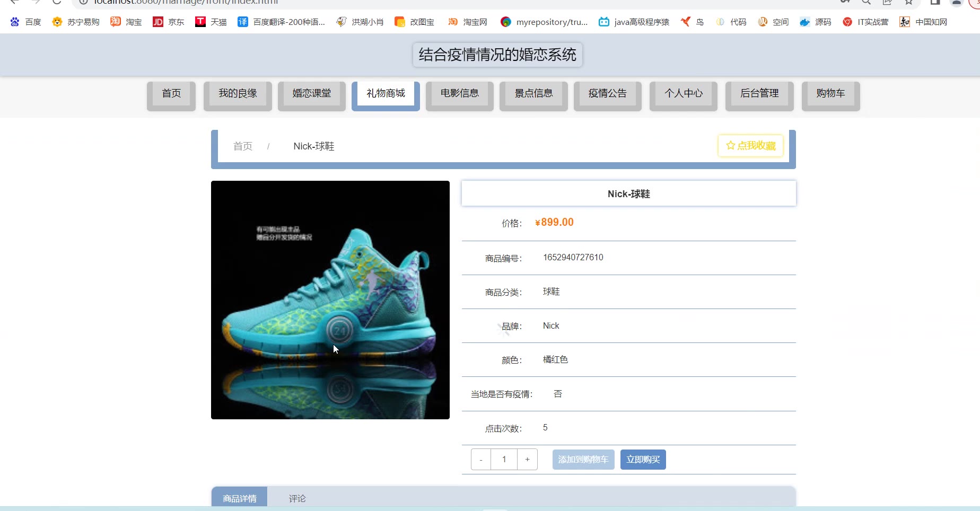Open the 代码 bookmark
The height and width of the screenshot is (511, 980).
pyautogui.click(x=731, y=22)
